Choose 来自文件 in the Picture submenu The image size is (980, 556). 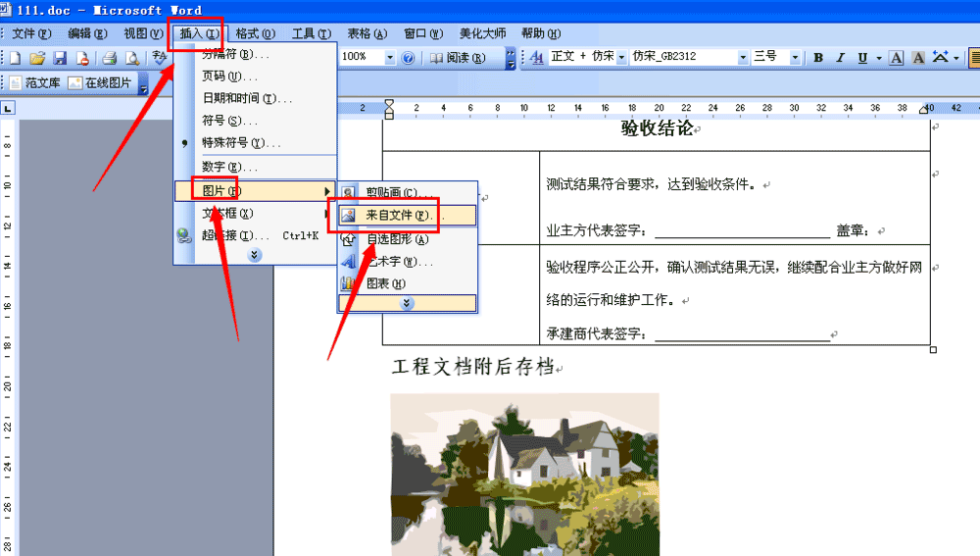coord(407,215)
